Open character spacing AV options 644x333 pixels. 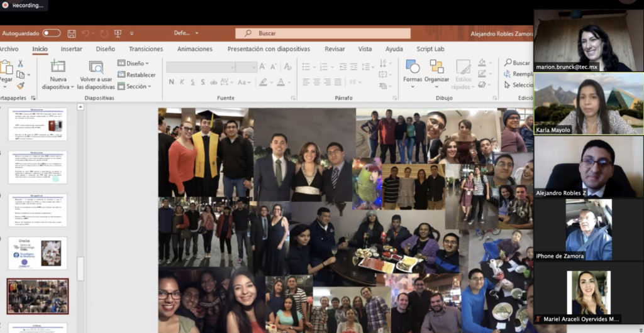tap(226, 82)
